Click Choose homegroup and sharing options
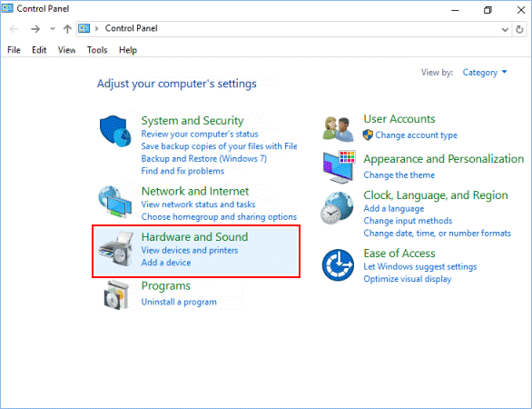The width and height of the screenshot is (532, 409). pyautogui.click(x=219, y=216)
